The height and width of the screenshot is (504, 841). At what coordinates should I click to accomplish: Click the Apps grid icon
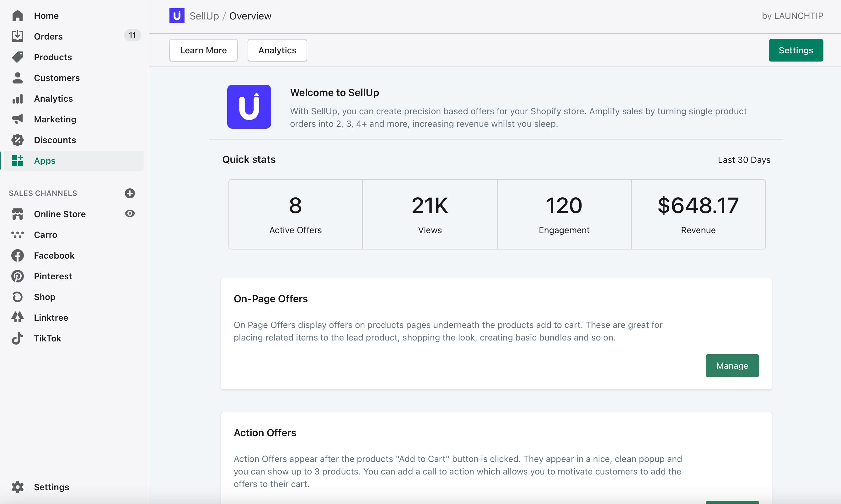coord(17,161)
